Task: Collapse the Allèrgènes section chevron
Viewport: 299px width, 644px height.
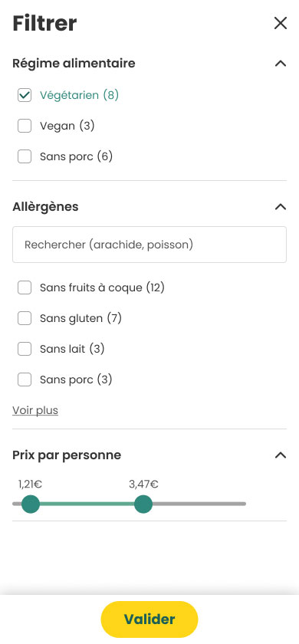Action: [x=280, y=206]
